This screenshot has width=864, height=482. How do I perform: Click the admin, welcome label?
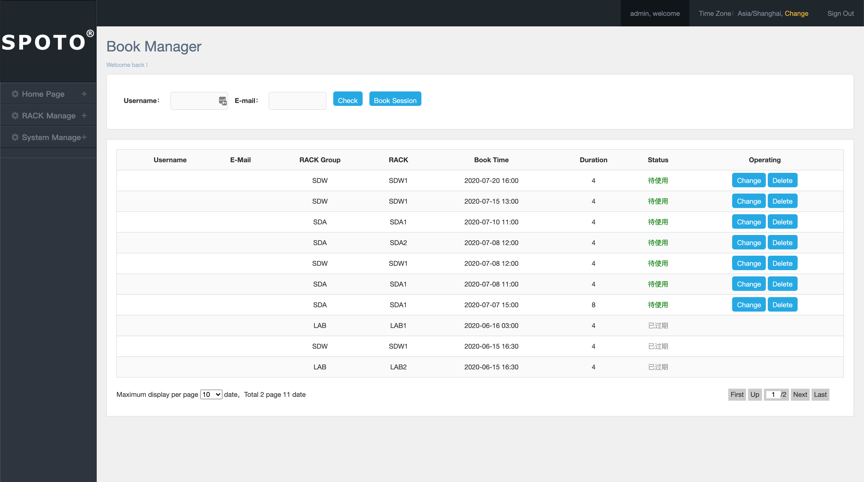coord(655,14)
